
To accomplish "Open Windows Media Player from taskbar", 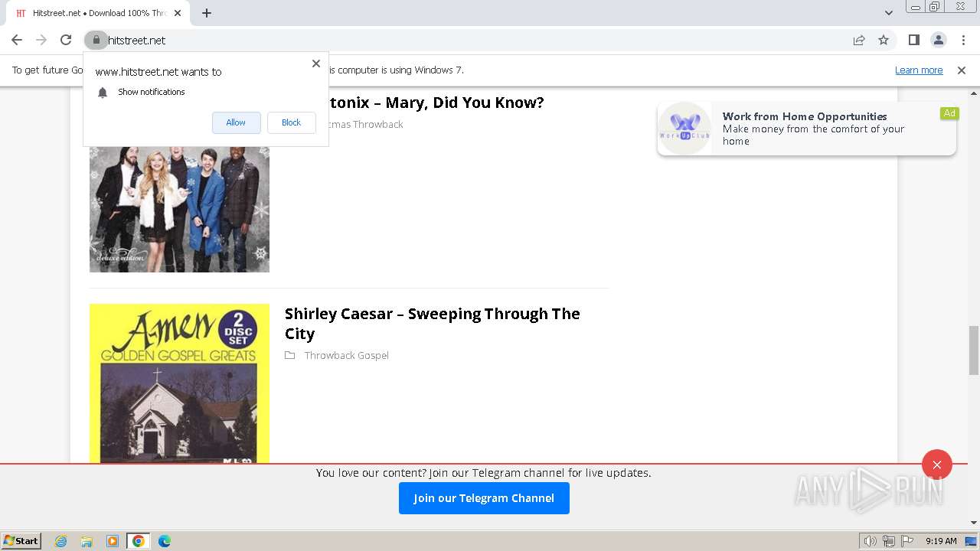I will (113, 541).
